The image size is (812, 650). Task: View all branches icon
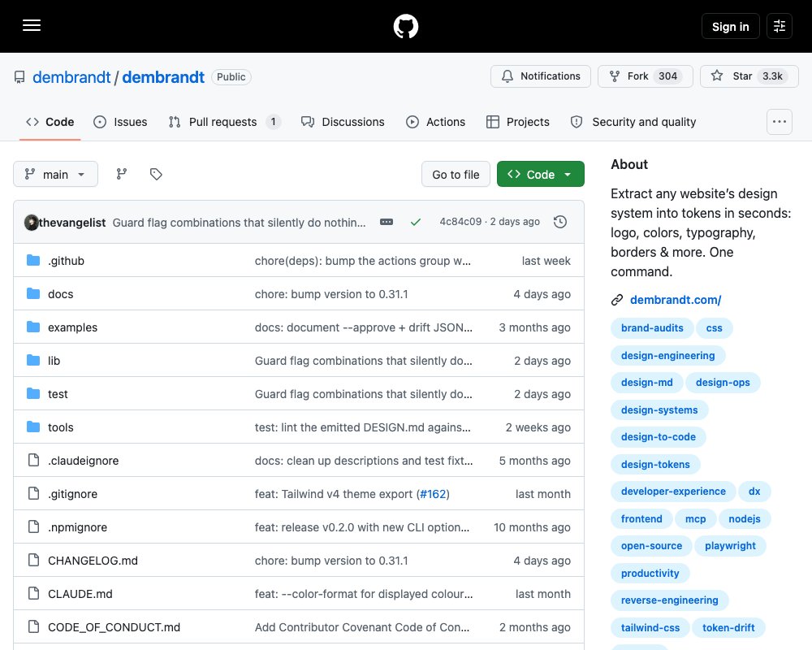(122, 174)
